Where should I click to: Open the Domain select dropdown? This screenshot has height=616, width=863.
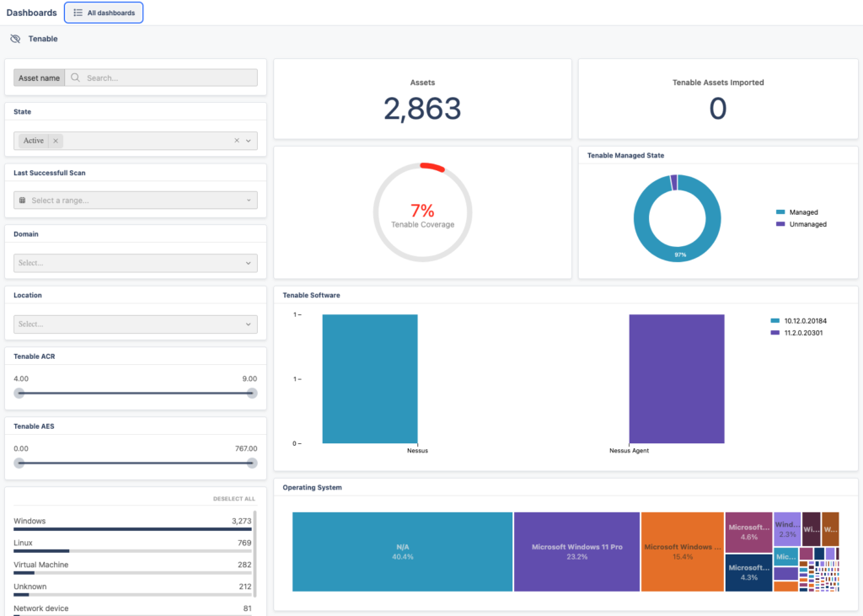(136, 263)
